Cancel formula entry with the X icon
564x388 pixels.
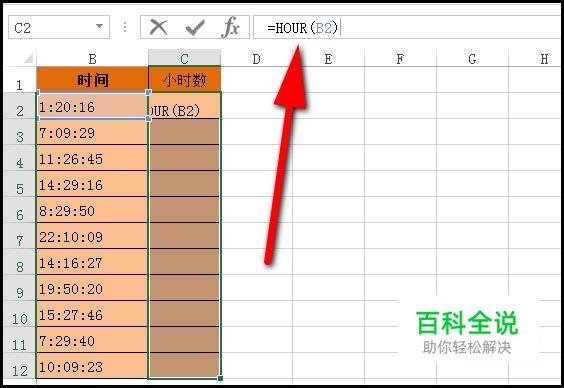(159, 27)
